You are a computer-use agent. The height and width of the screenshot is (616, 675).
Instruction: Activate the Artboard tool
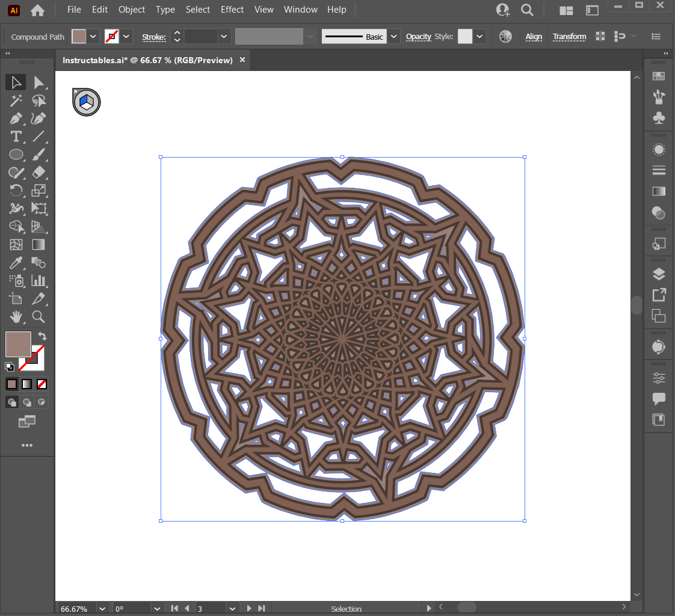click(16, 299)
